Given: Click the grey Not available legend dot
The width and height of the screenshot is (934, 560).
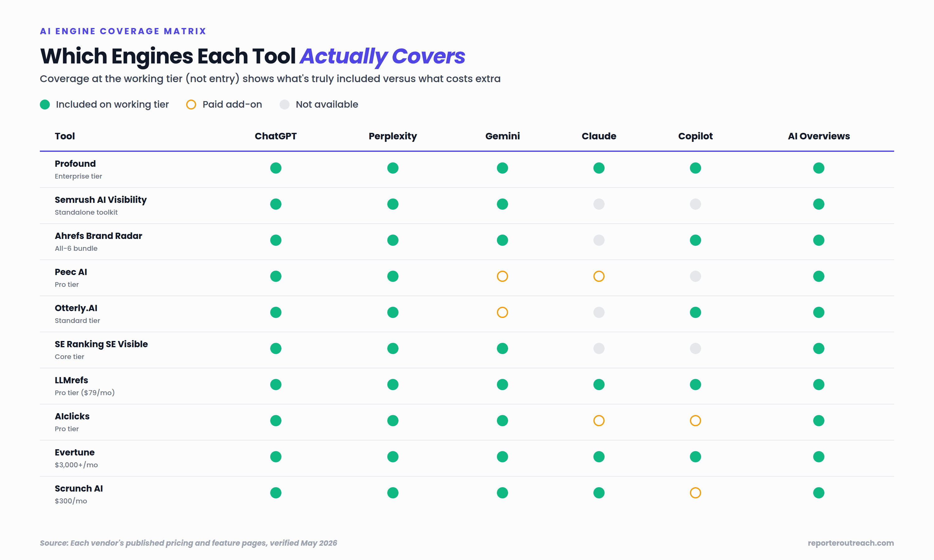Looking at the screenshot, I should (284, 105).
